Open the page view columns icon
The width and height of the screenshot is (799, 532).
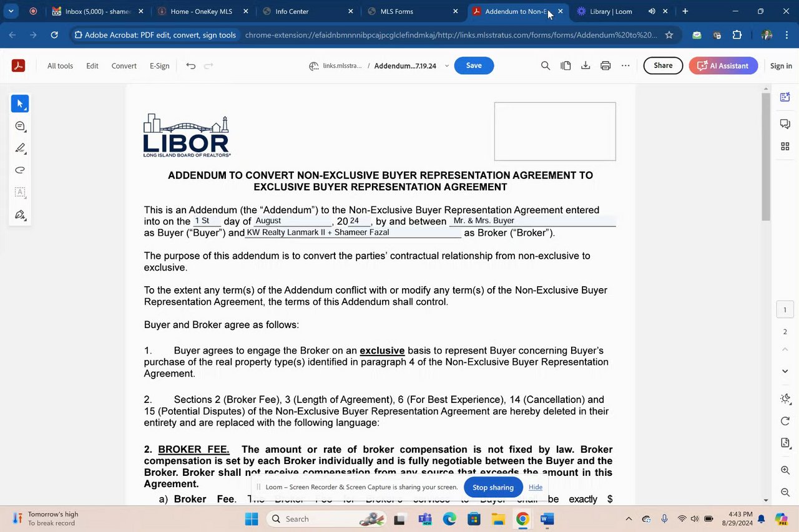coord(566,65)
